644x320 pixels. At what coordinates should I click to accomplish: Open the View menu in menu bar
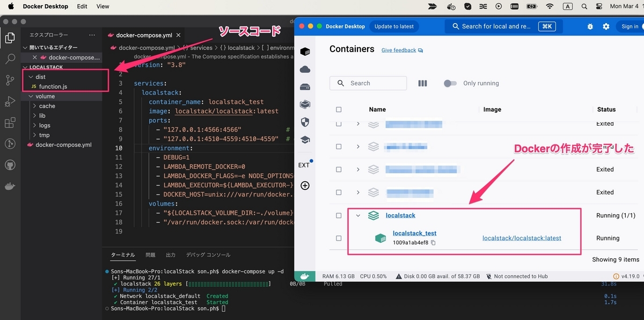click(x=103, y=6)
